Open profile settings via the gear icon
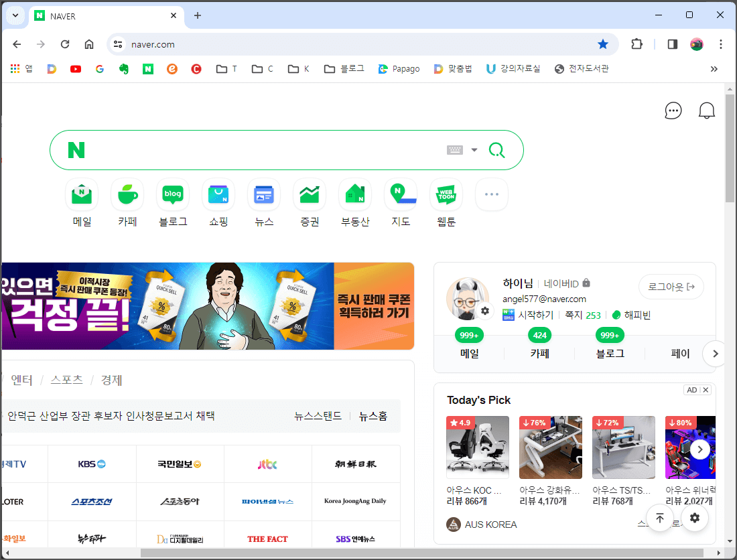Viewport: 737px width, 560px height. point(484,310)
